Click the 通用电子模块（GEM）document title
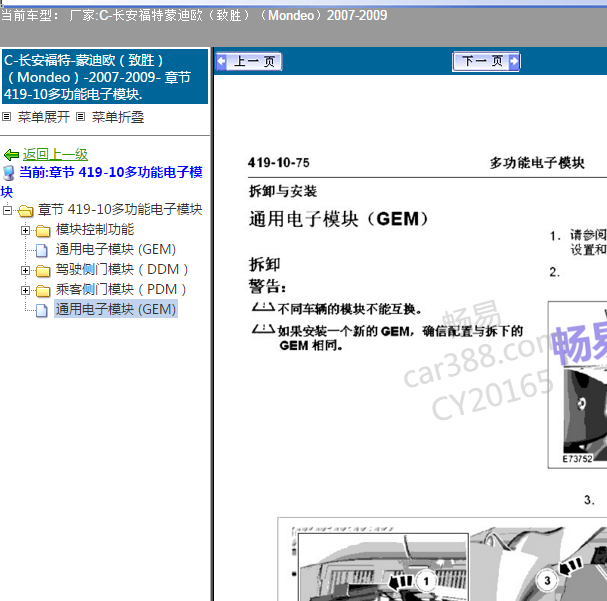 point(339,219)
